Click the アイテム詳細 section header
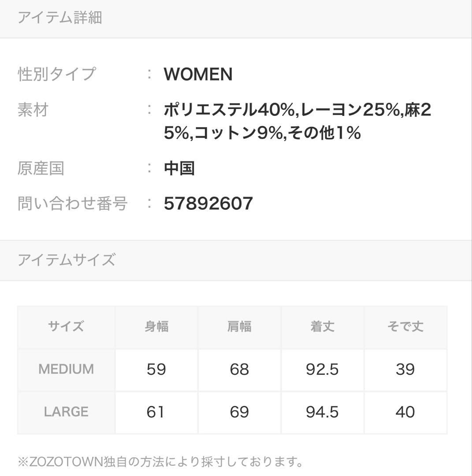Image resolution: width=472 pixels, height=476 pixels. click(60, 17)
